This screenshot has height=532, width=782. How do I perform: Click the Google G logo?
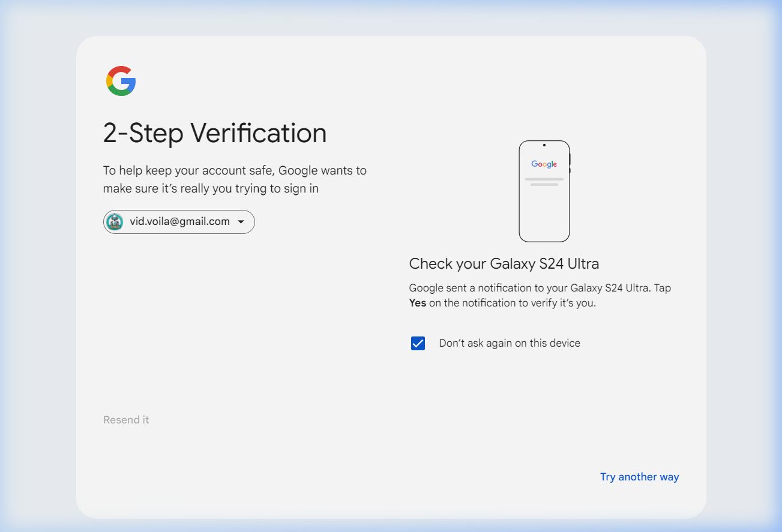click(x=121, y=81)
